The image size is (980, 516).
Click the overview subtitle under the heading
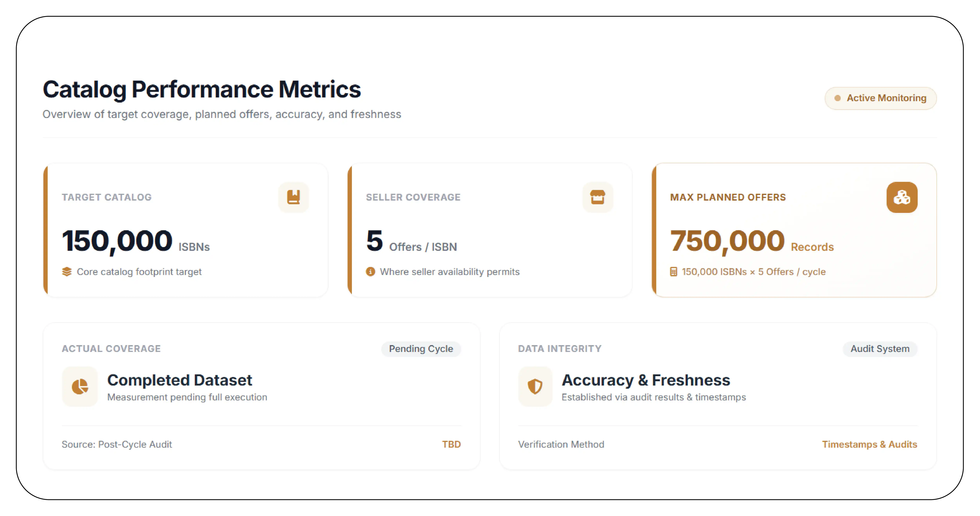pyautogui.click(x=222, y=114)
